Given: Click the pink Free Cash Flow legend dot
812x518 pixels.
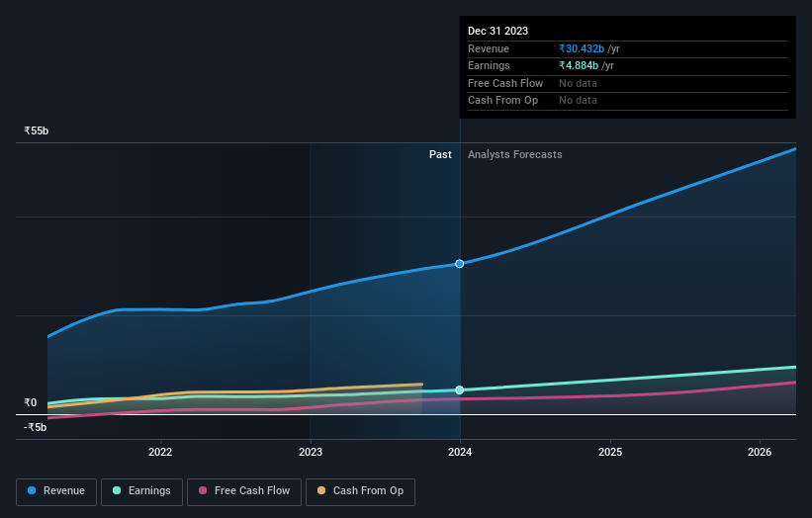Looking at the screenshot, I should point(203,490).
